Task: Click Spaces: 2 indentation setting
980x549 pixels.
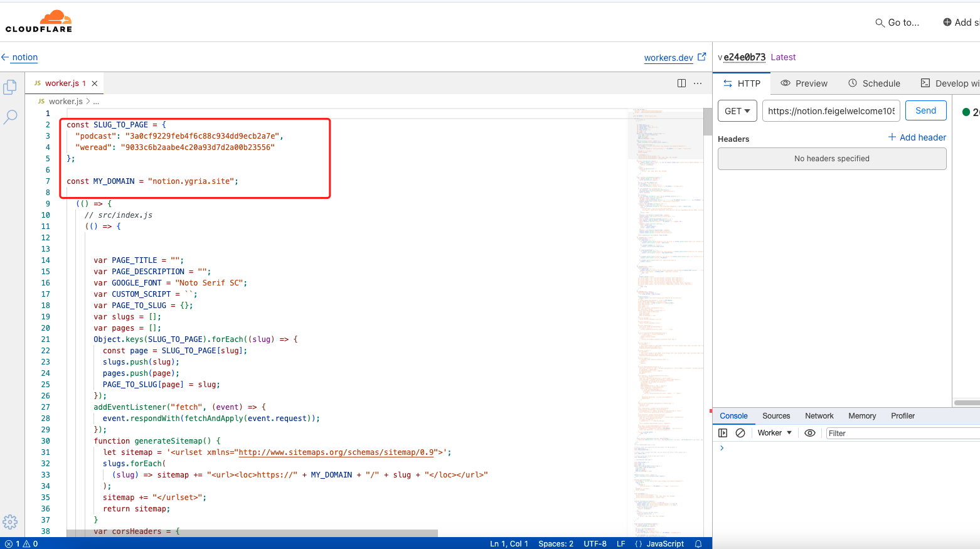Action: [556, 544]
